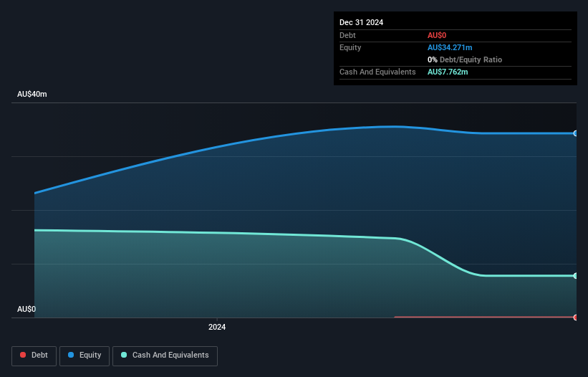This screenshot has width=588, height=377.
Task: Click the AU$34.271m equity value
Action: [450, 47]
